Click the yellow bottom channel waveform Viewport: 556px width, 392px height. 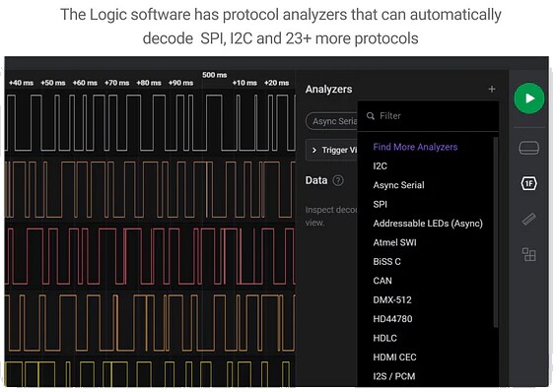150,374
